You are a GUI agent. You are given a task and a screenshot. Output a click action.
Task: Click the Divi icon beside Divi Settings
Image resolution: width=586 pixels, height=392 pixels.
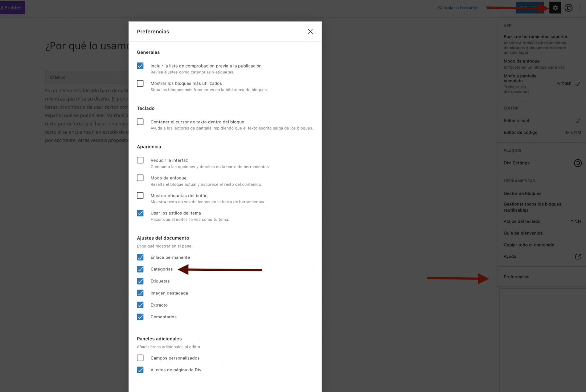pos(578,163)
